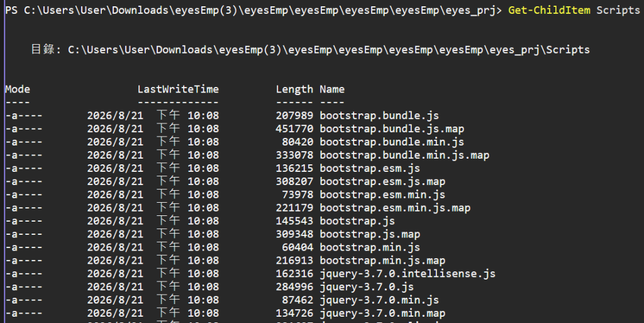Click length value 87462
The width and height of the screenshot is (644, 323).
(x=297, y=300)
